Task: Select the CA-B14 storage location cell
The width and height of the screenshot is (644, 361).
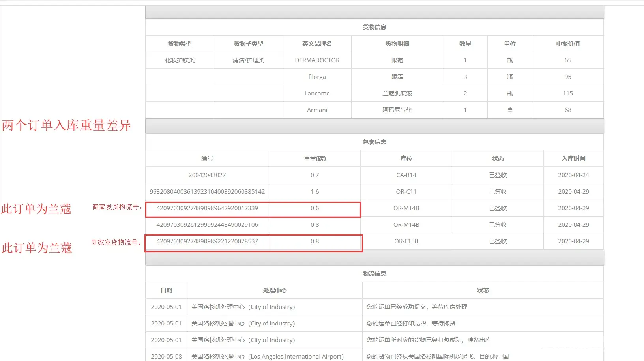Action: pos(406,175)
